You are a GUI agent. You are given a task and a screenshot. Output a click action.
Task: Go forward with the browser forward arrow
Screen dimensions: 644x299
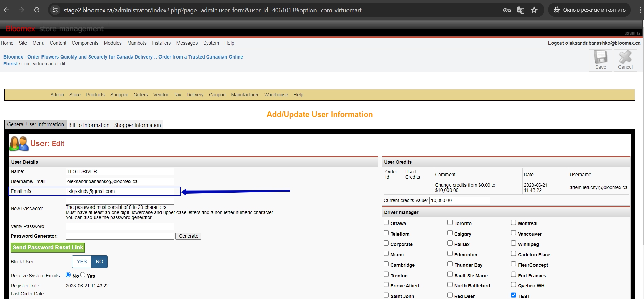click(x=21, y=10)
